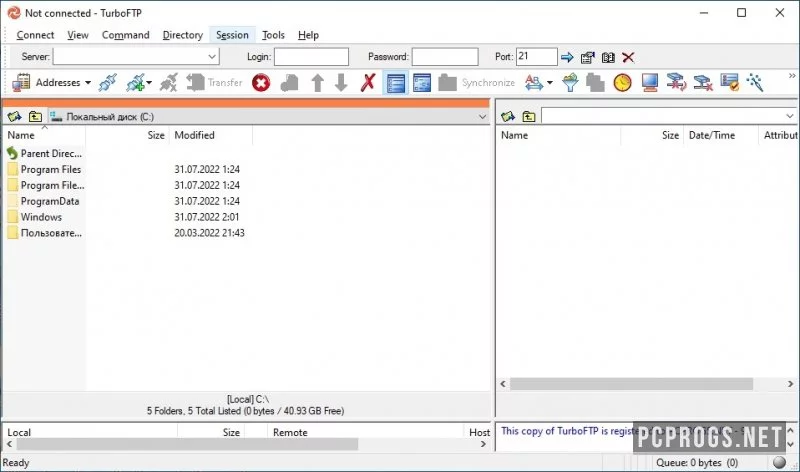The height and width of the screenshot is (472, 800).
Task: Click local pane refresh folder icon
Action: click(14, 117)
